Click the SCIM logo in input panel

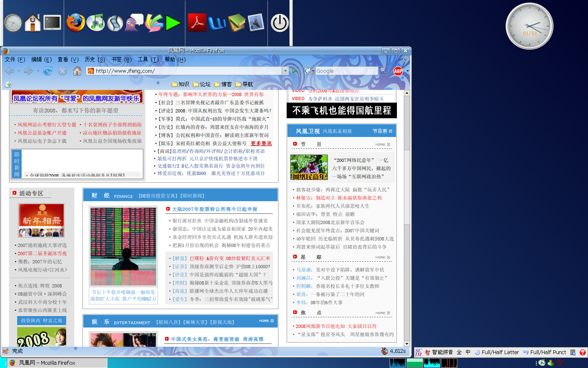tap(418, 352)
